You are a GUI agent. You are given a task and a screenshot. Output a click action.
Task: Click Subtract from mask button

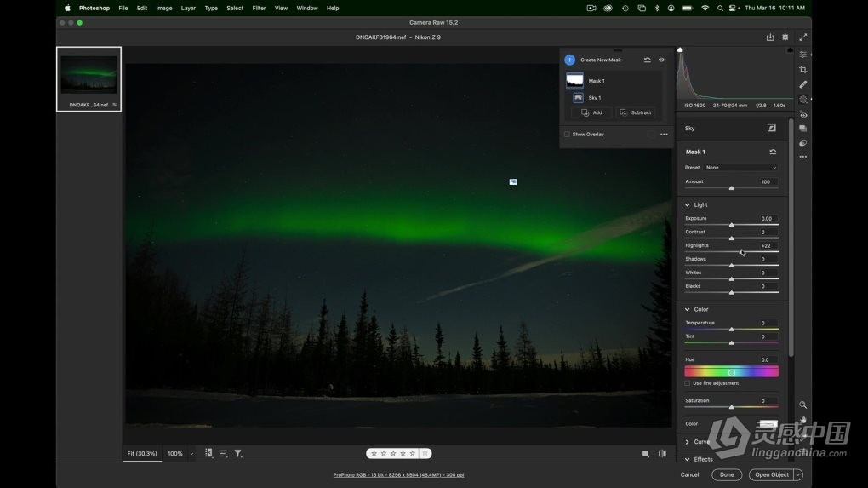tap(636, 112)
